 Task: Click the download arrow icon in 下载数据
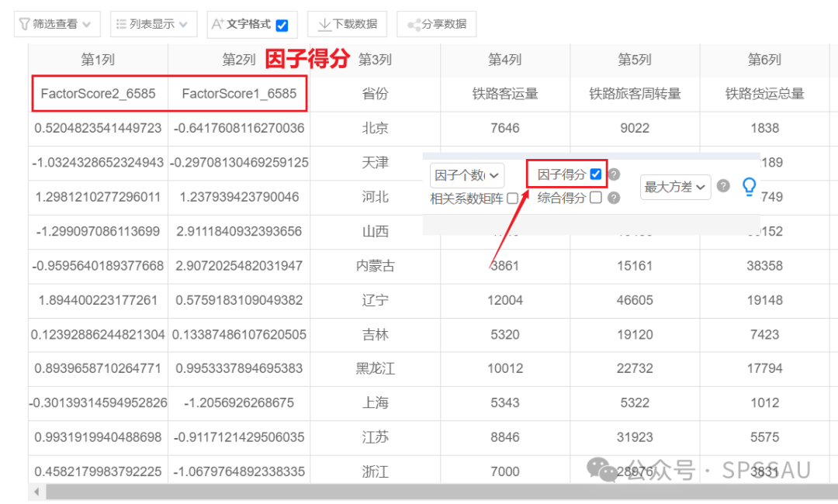(324, 24)
